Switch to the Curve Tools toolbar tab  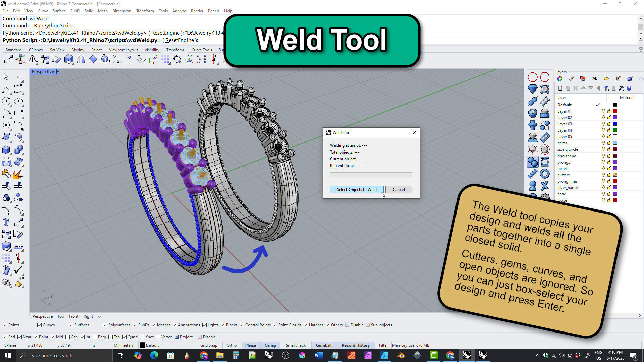coord(202,50)
